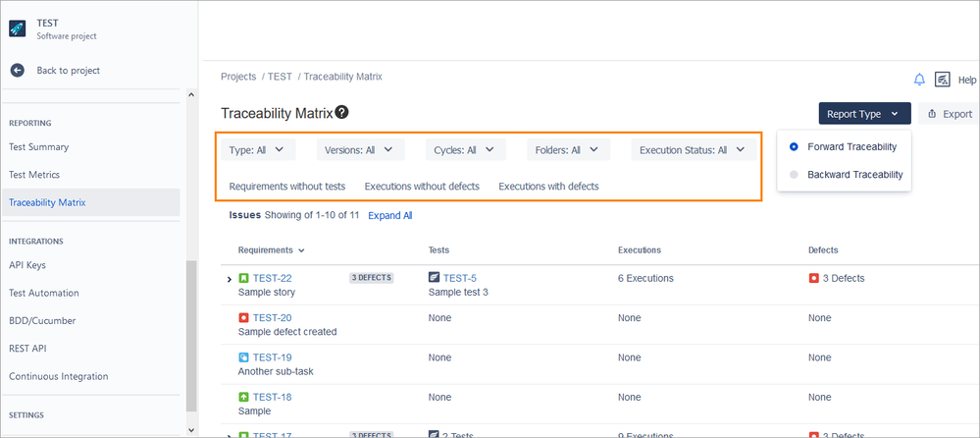Open Test Automation in sidebar

(x=44, y=293)
